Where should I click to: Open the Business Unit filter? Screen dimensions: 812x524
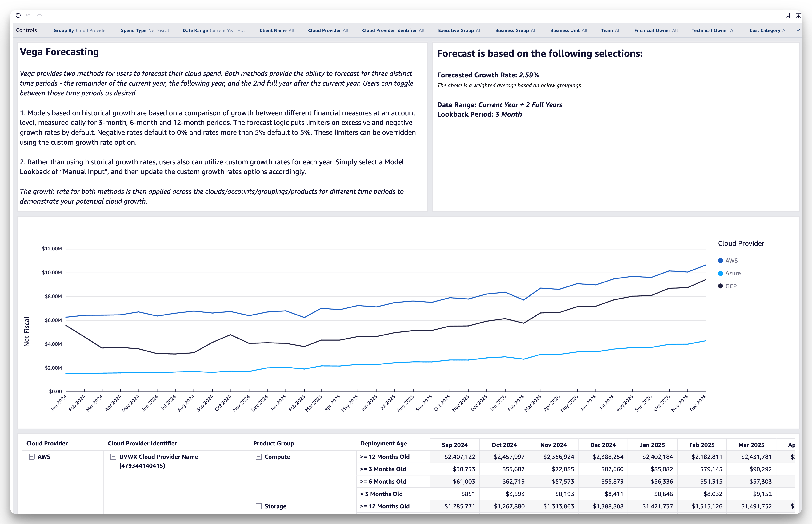(x=569, y=31)
